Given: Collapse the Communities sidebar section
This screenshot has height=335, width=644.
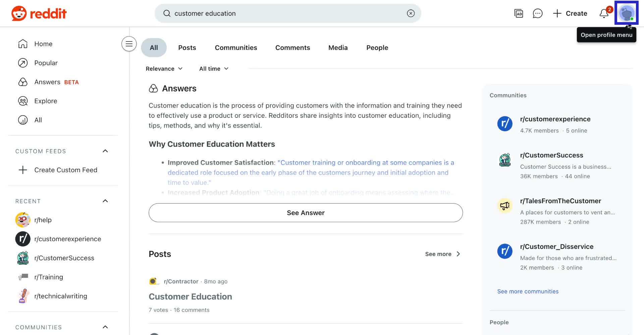Looking at the screenshot, I should point(105,327).
